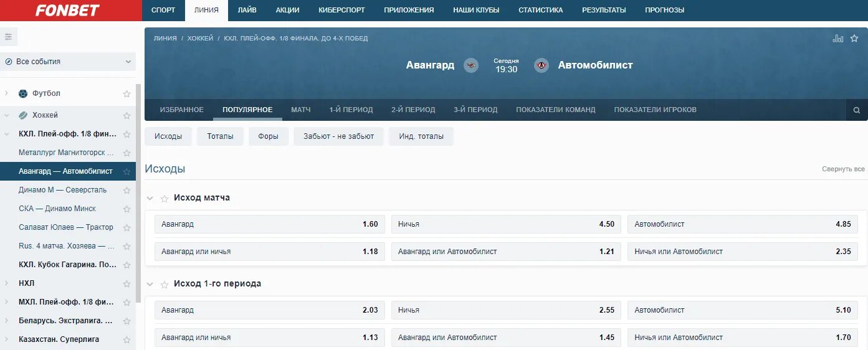Click the Авангард team logo
This screenshot has width=868, height=350.
[471, 65]
